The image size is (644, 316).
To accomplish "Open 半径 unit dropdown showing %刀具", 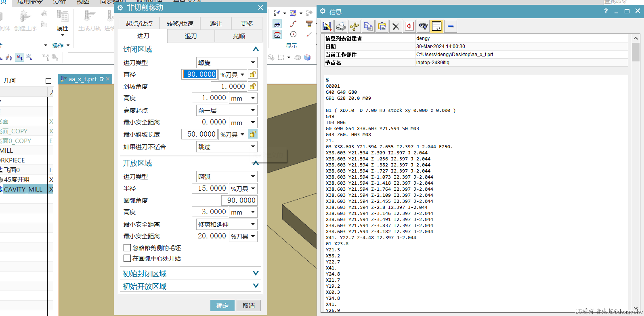I will coord(243,188).
